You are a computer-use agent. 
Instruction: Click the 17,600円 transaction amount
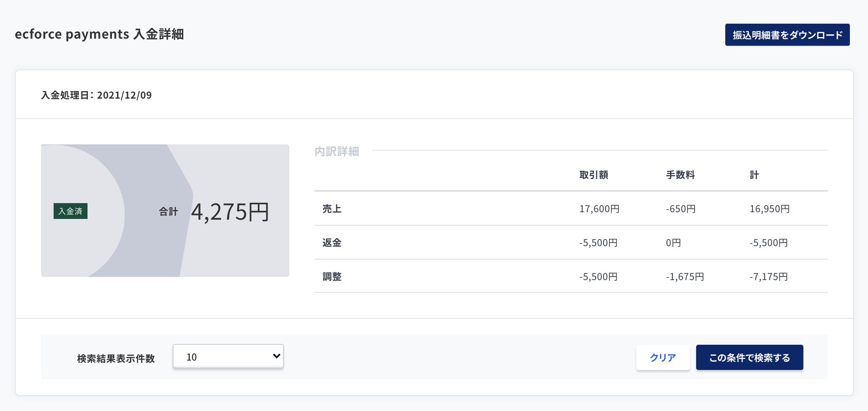(x=599, y=209)
